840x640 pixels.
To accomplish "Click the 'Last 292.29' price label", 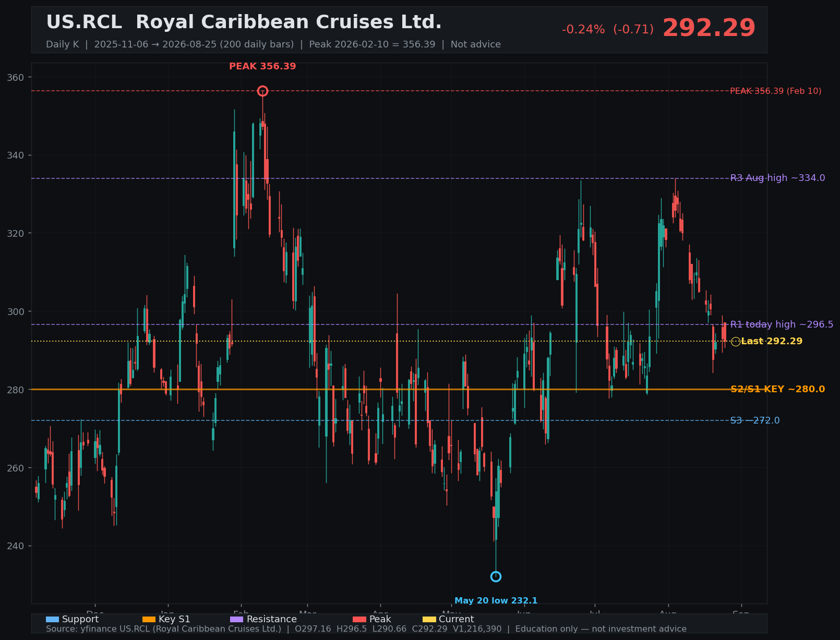I will tap(772, 342).
